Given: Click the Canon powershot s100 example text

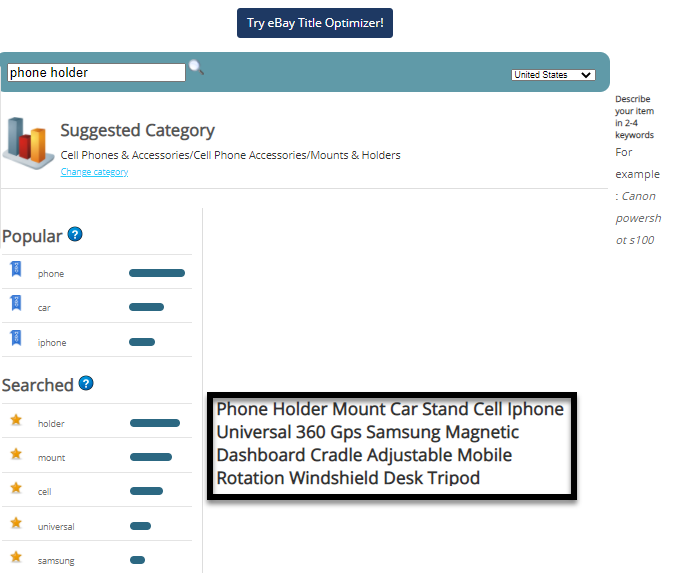Looking at the screenshot, I should click(x=638, y=218).
